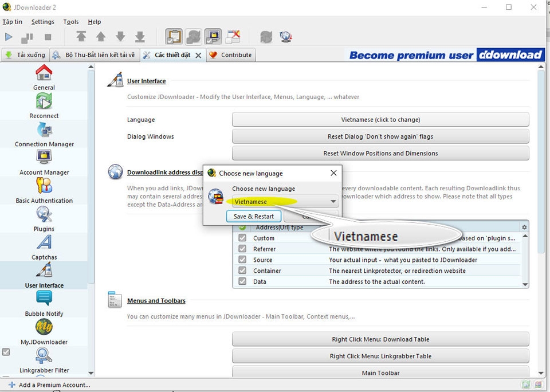The image size is (550, 392).
Task: Open the Tập tin menu
Action: (12, 22)
